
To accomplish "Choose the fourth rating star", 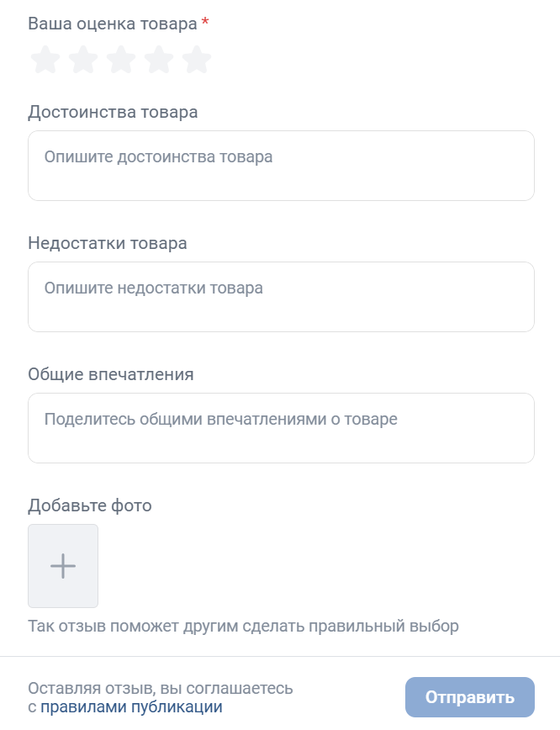I will 159,60.
